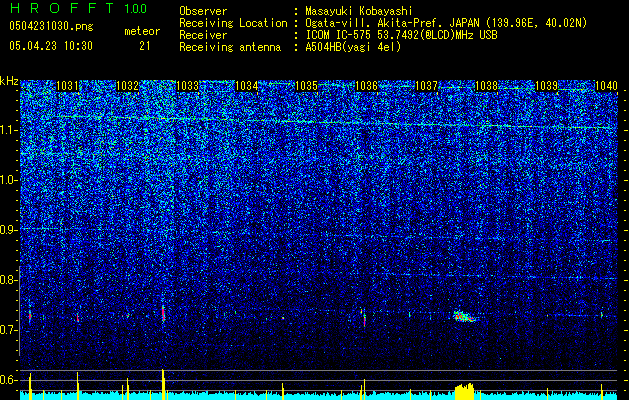This screenshot has width=629, height=400.
Task: Click the 1035 time marker
Action: 306,86
